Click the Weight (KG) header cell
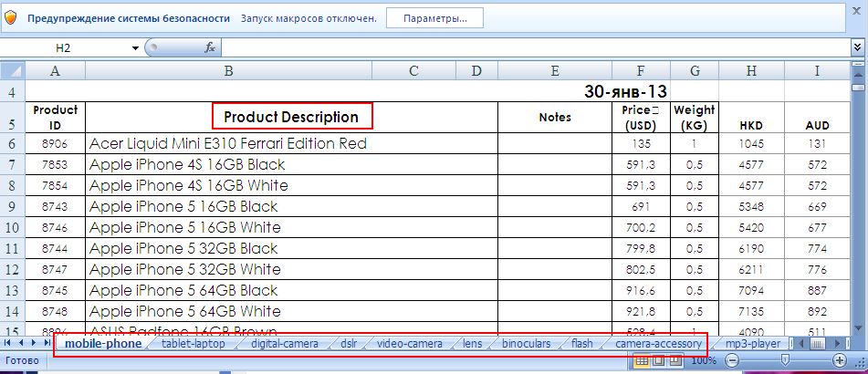The height and width of the screenshot is (374, 868). 695,118
